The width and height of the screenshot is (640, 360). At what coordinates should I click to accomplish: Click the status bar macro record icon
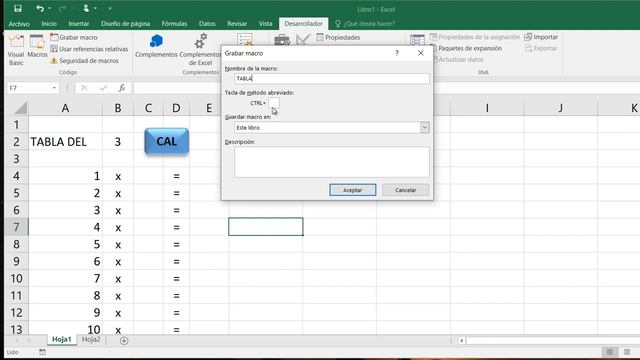(x=42, y=352)
